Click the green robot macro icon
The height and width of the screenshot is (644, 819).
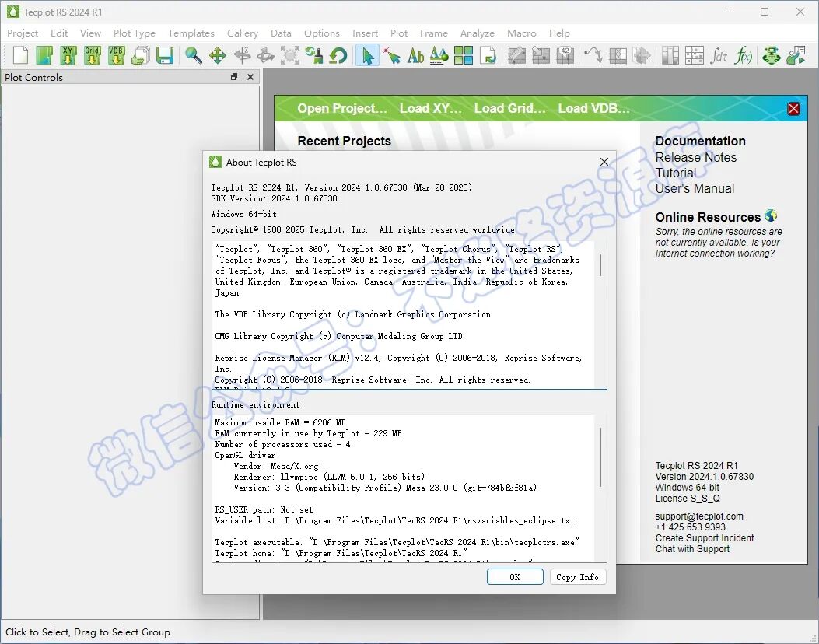tap(772, 55)
